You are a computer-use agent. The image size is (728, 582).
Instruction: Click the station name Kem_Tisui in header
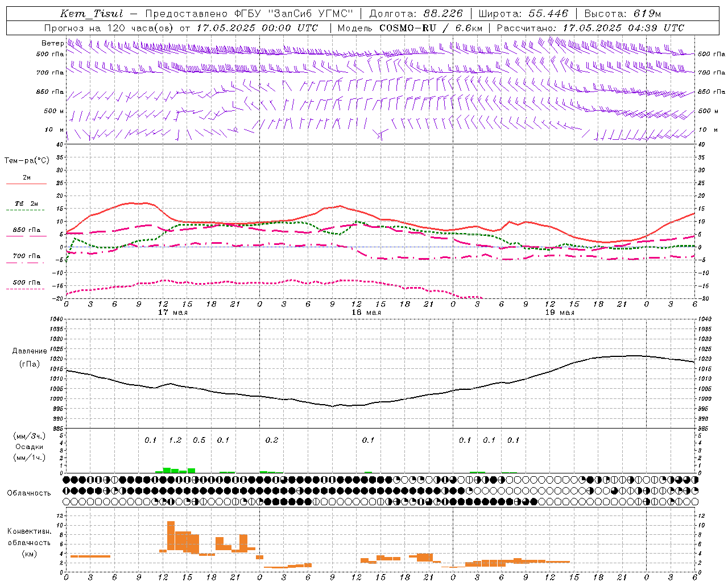[91, 14]
